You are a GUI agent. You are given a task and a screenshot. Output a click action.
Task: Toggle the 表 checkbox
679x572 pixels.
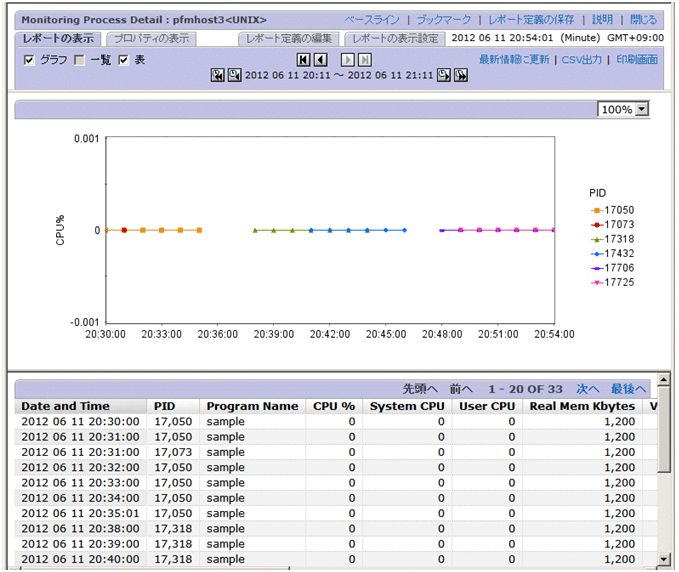tap(124, 60)
